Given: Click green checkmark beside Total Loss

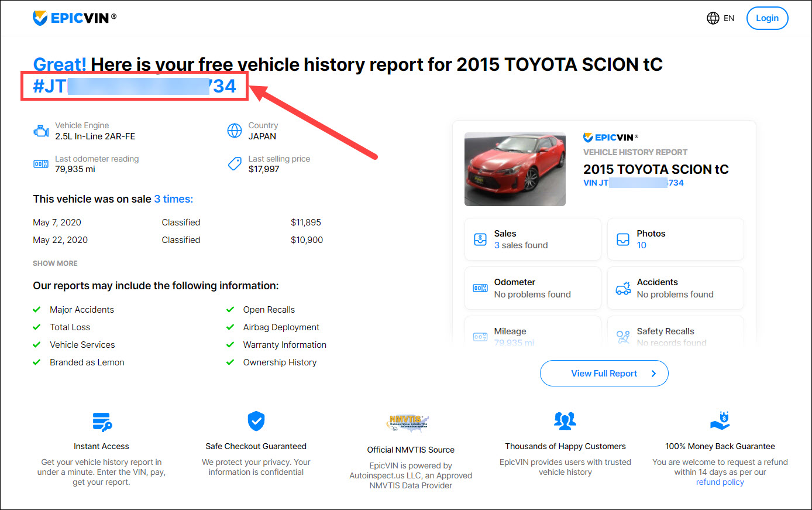Looking at the screenshot, I should click(x=37, y=327).
